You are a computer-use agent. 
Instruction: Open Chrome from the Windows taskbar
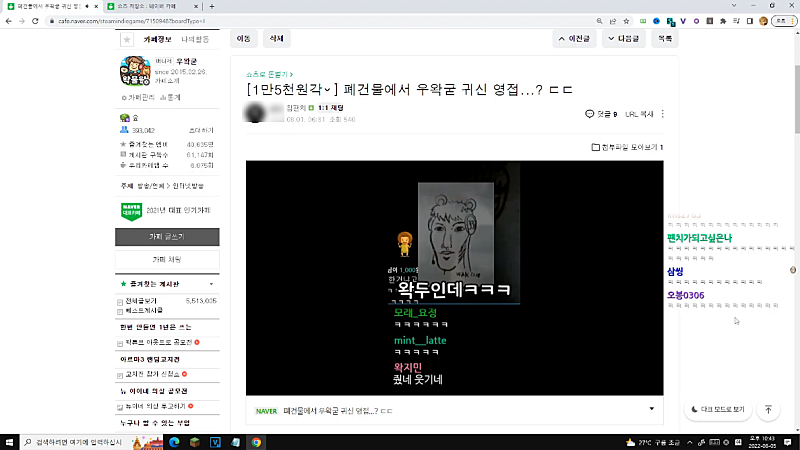(x=256, y=441)
